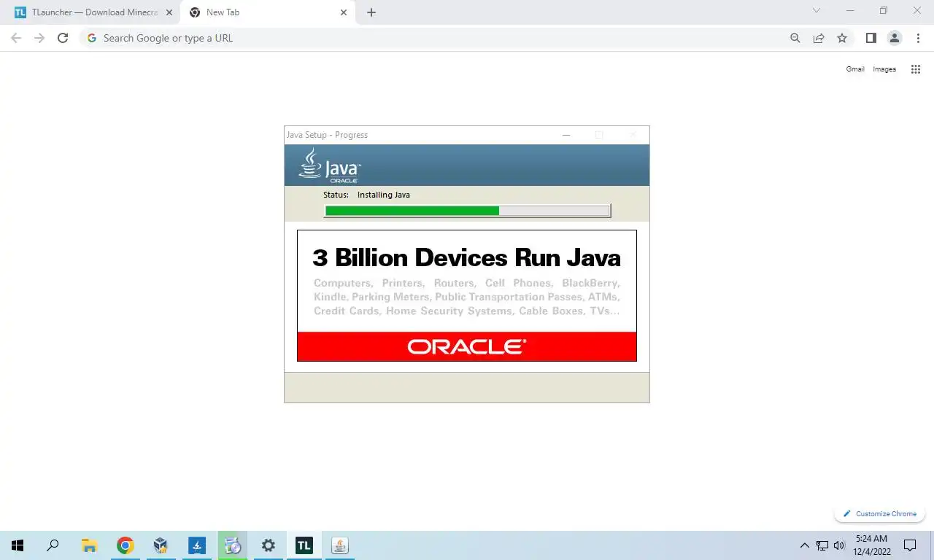Open the blue Java installer taskbar icon
Screen dimensions: 934x560
click(197, 545)
